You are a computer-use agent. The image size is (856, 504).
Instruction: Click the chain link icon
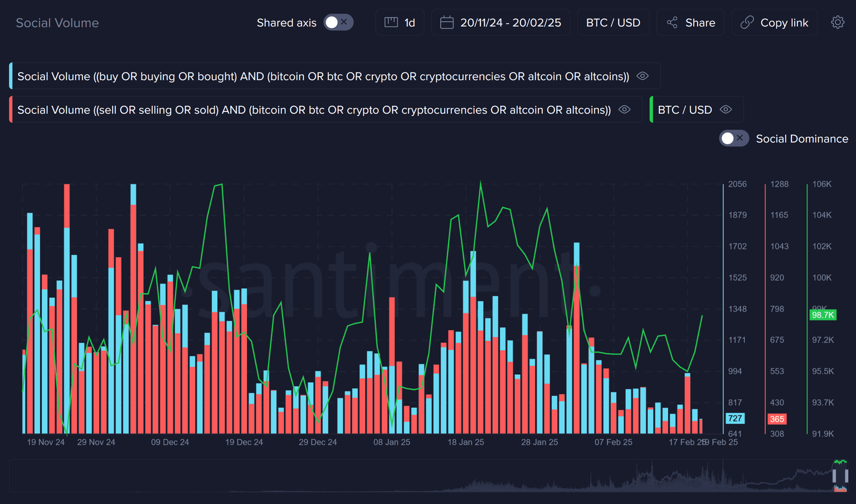tap(747, 22)
